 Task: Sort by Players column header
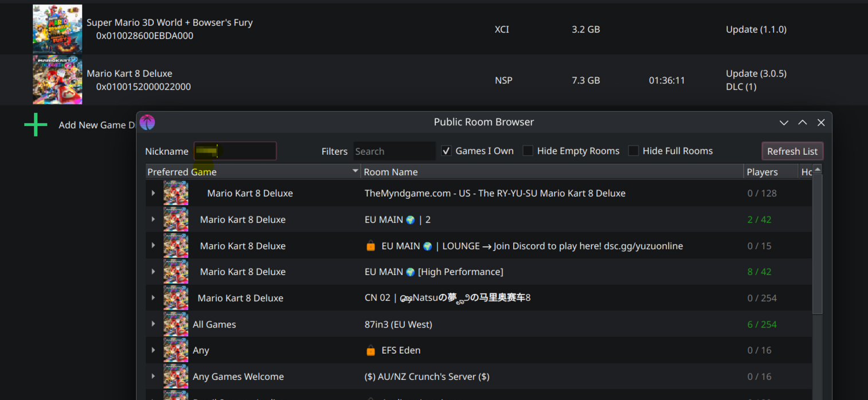tap(771, 171)
